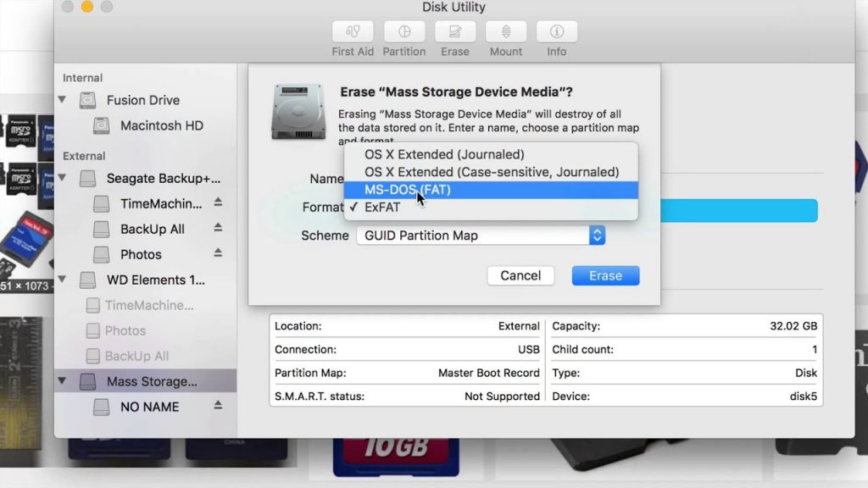The width and height of the screenshot is (868, 488).
Task: Eject the Photos volume under Seagate
Action: [218, 253]
